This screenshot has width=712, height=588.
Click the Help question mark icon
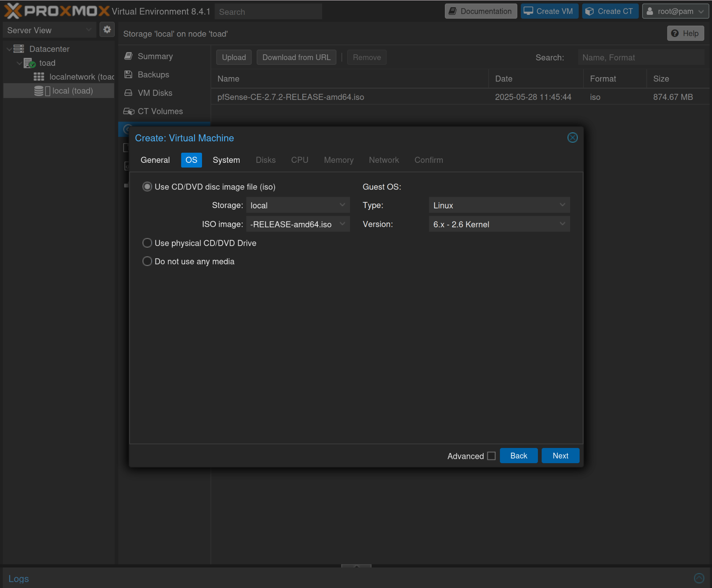pyautogui.click(x=675, y=33)
